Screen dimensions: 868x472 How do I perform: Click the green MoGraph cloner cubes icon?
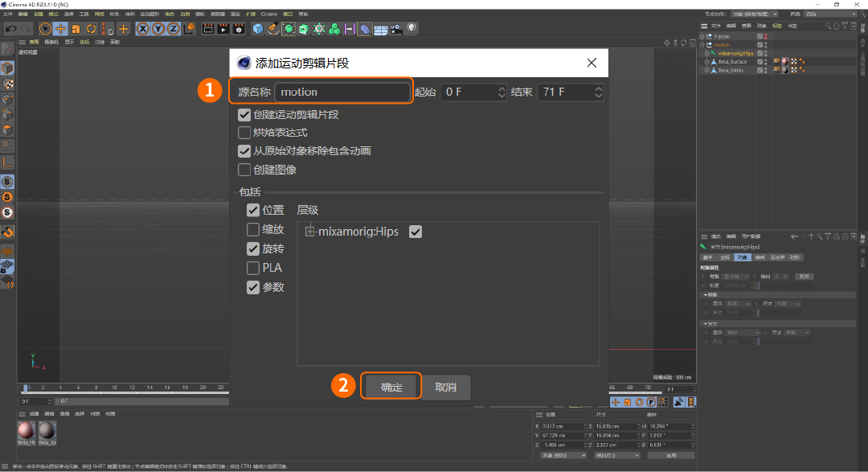point(334,29)
